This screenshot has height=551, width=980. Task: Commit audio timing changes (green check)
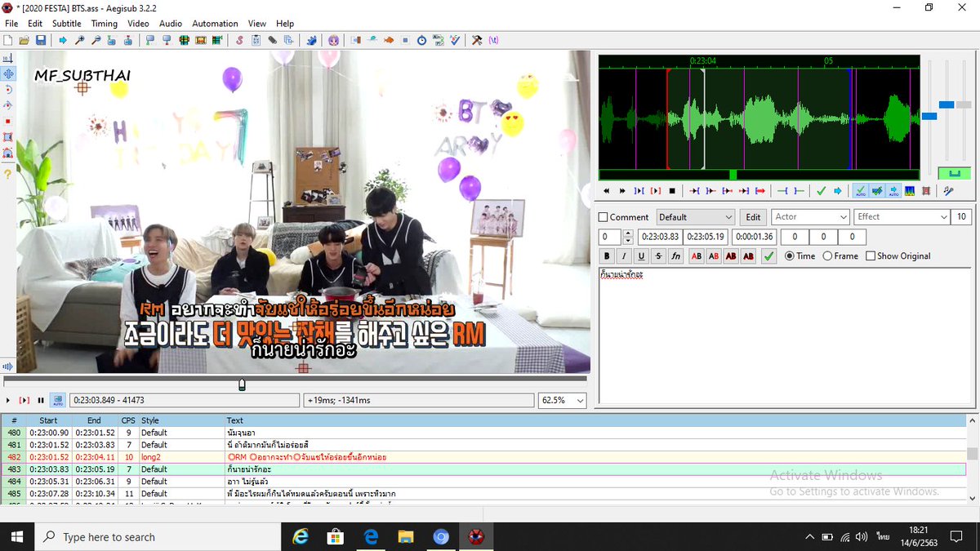[822, 191]
